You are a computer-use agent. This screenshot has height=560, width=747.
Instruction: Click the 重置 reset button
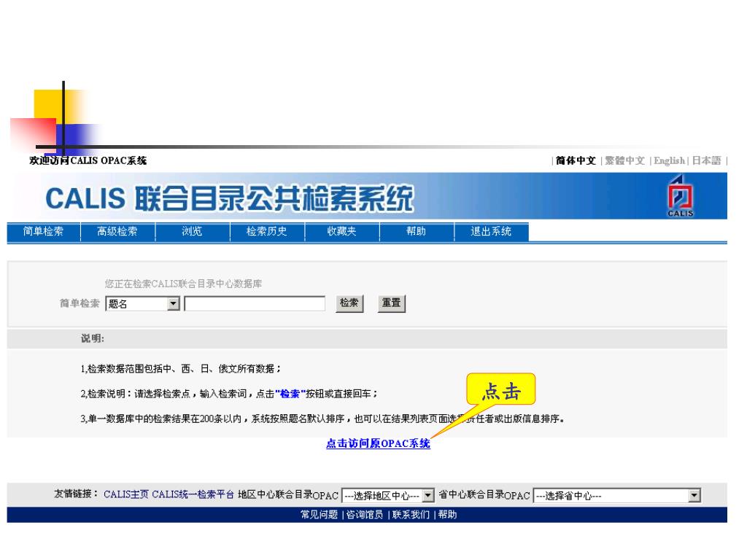[392, 303]
